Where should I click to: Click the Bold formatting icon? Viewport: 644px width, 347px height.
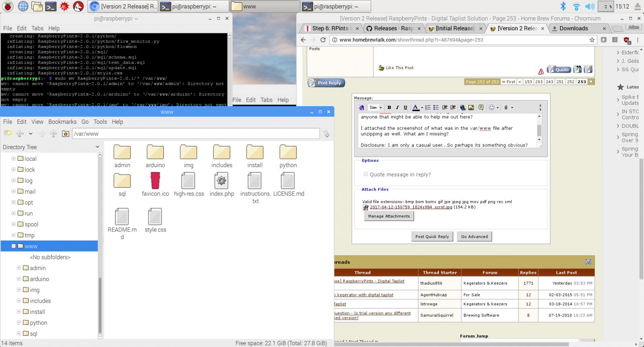(x=389, y=107)
